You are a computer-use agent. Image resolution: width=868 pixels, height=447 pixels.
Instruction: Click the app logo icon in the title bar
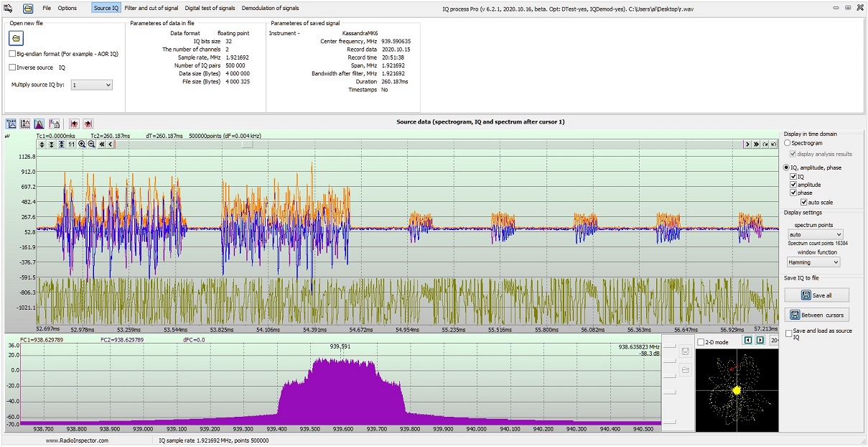9,8
